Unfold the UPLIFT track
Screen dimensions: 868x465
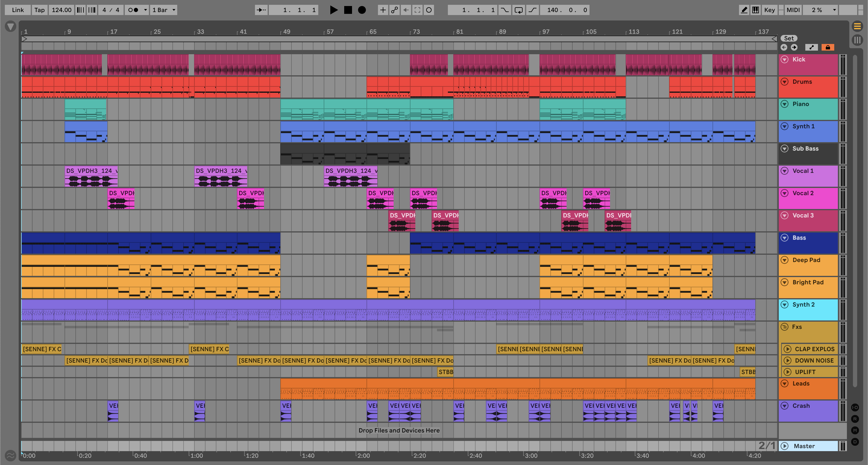[788, 372]
